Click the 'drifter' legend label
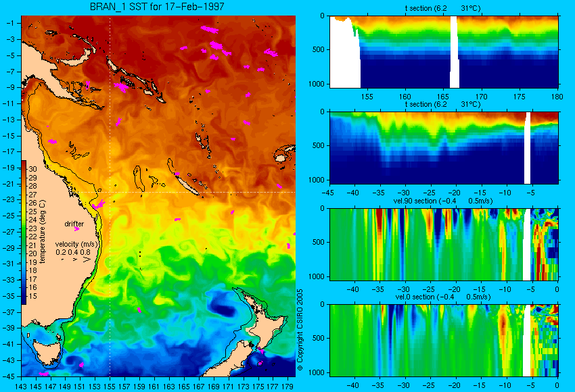 coord(74,224)
